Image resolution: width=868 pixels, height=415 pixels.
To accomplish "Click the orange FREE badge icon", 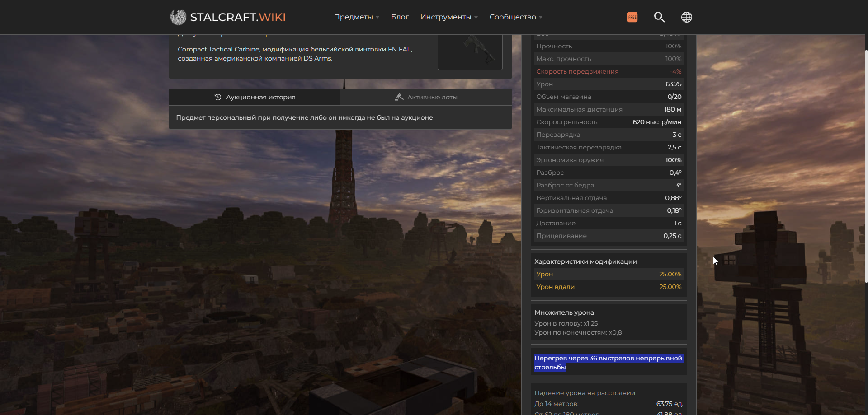I will click(632, 17).
